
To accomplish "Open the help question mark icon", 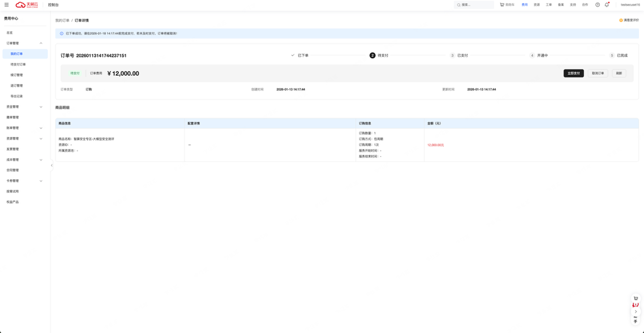I will 597,5.
